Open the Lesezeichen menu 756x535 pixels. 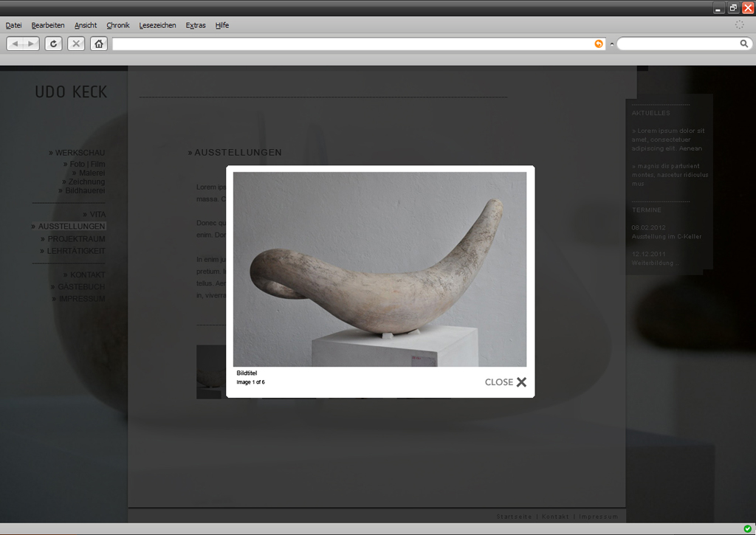pos(157,25)
